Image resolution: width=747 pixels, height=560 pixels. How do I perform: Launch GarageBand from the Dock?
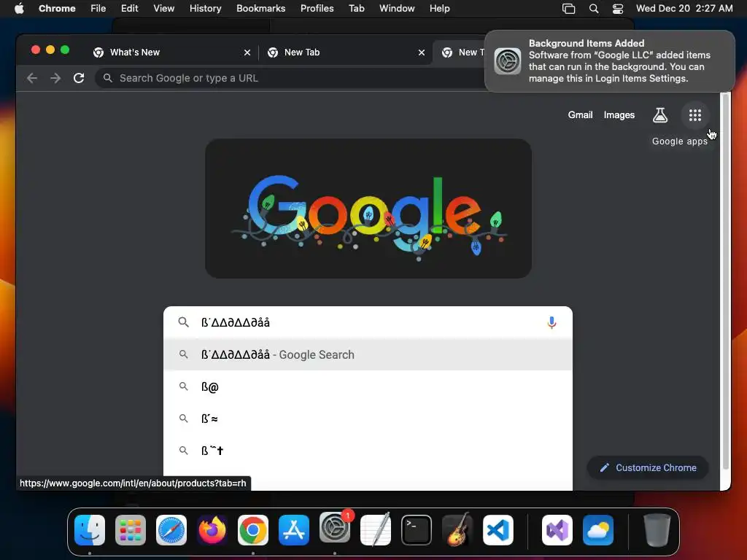point(457,529)
